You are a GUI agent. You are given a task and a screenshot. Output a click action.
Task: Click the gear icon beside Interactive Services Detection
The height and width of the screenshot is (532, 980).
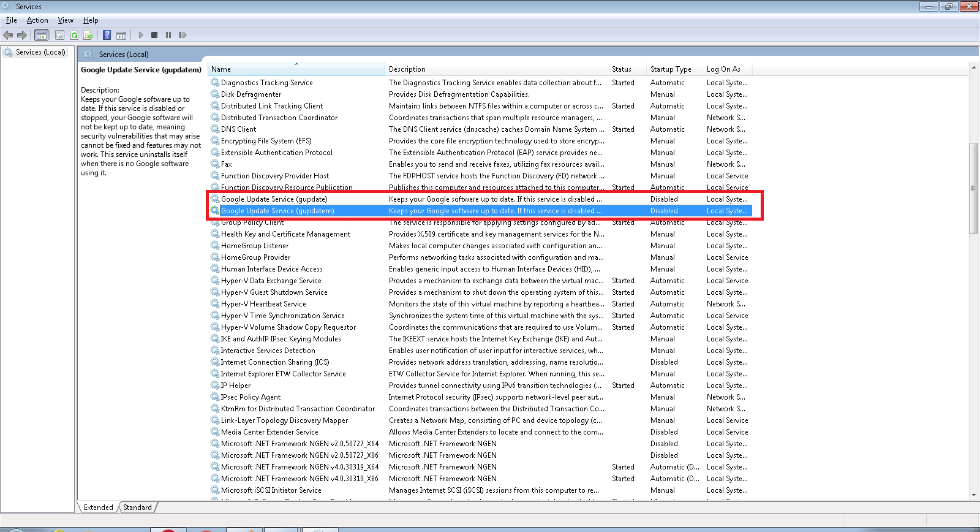coord(215,351)
